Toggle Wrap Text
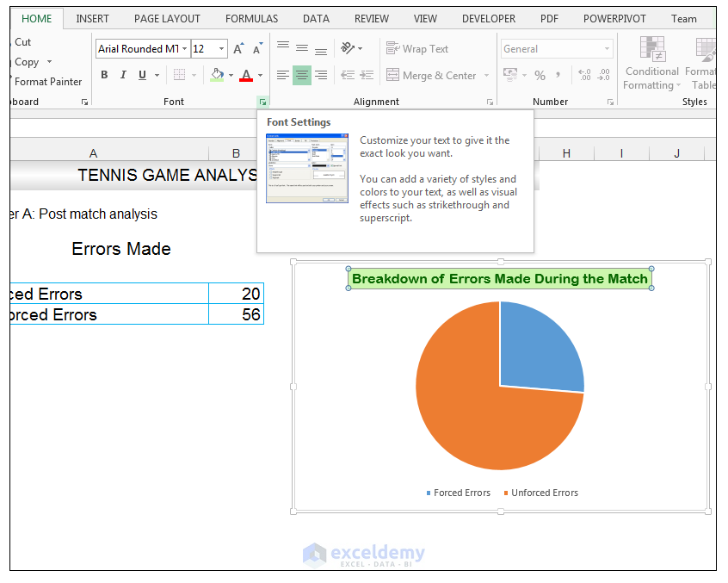Viewport: 728px width, 583px height. click(417, 48)
